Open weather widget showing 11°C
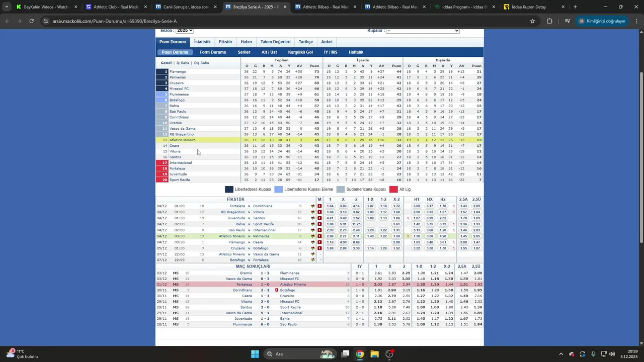The height and width of the screenshot is (362, 644). point(22,354)
